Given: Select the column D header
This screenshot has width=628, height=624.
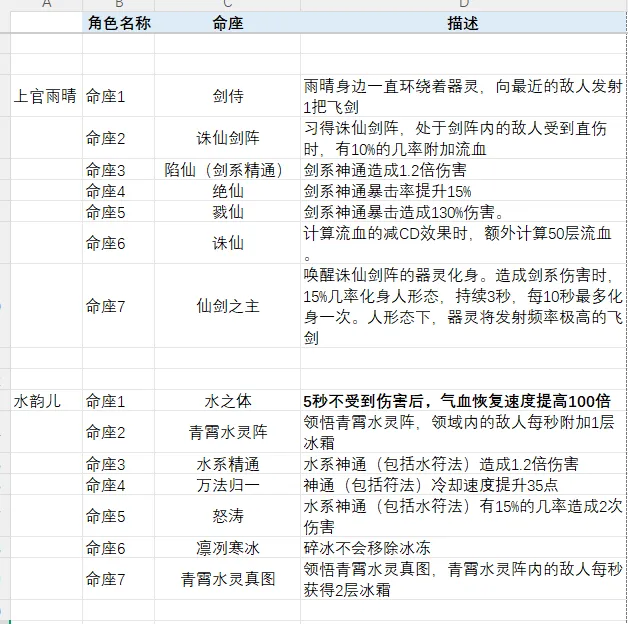Looking at the screenshot, I should [x=463, y=5].
